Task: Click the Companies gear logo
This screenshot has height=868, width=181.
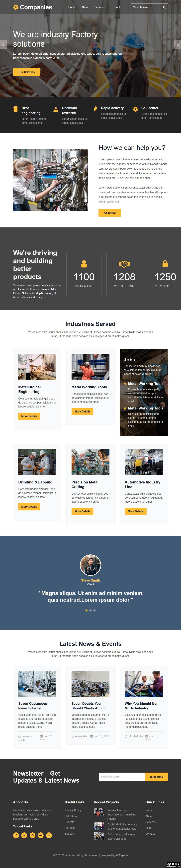Action: 15,7
